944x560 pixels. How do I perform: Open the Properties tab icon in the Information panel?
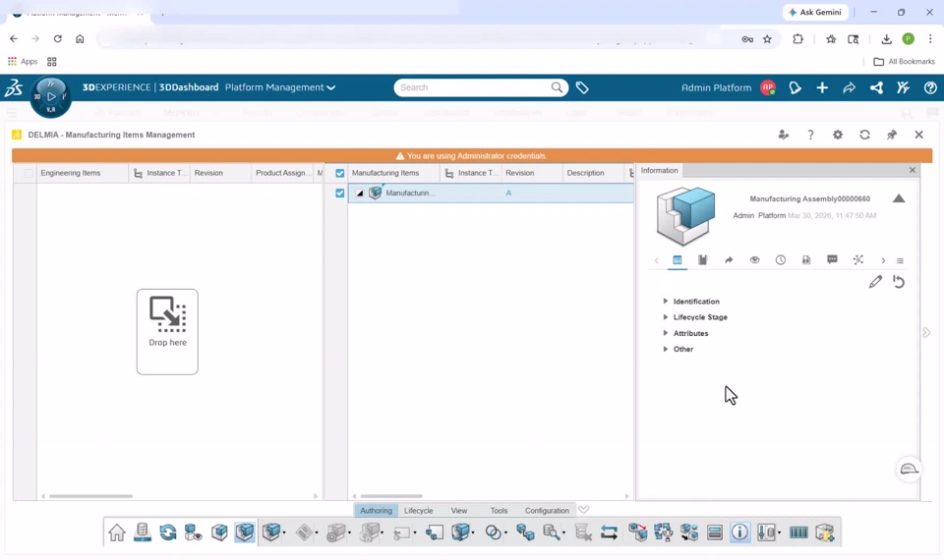[x=678, y=259]
